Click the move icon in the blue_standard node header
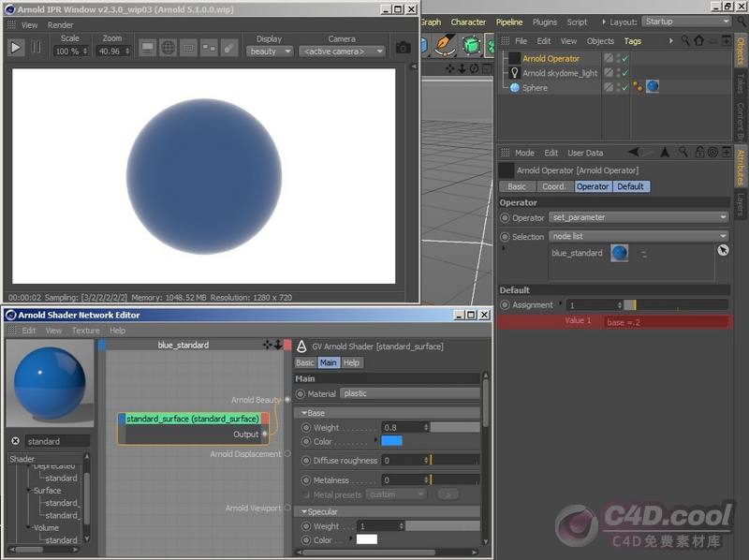Screen dimensions: 749x560 point(267,345)
